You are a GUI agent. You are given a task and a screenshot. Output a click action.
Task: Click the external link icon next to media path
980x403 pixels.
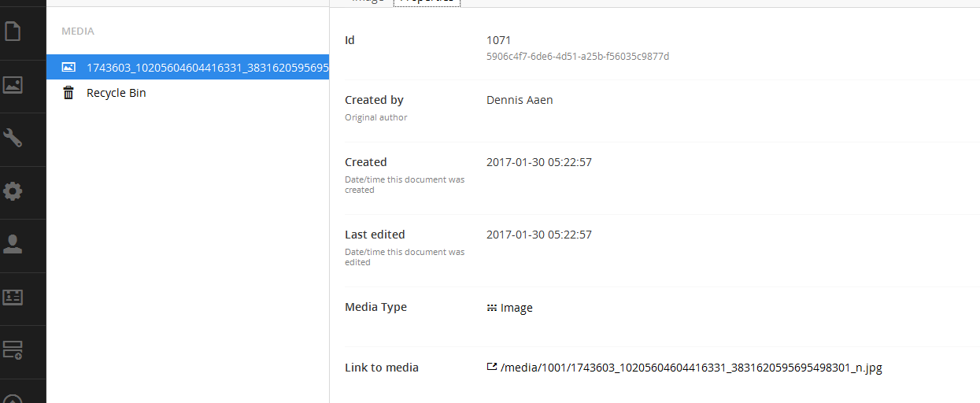[492, 367]
